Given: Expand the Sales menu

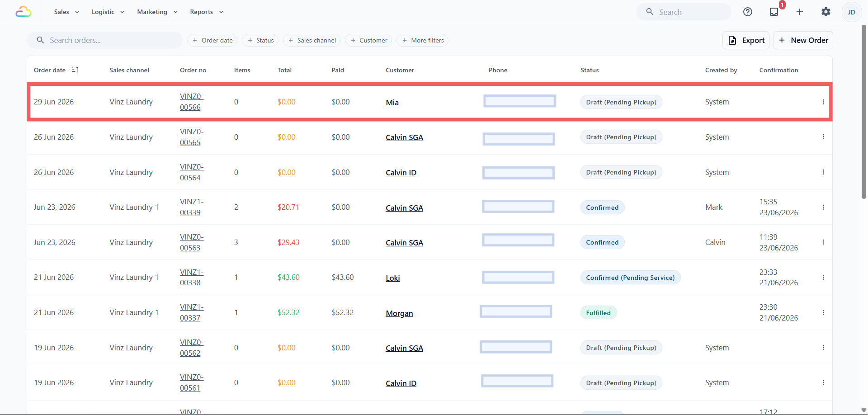Looking at the screenshot, I should pos(66,12).
